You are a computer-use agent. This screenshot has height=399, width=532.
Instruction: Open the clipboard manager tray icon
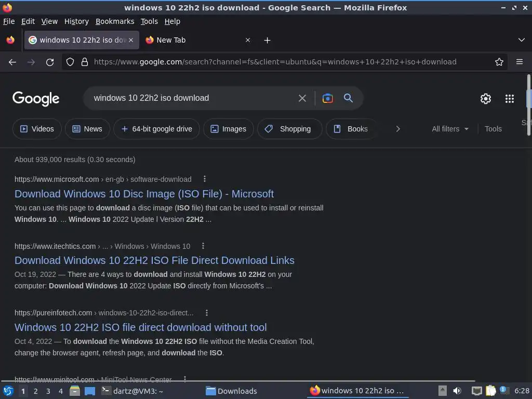click(490, 391)
